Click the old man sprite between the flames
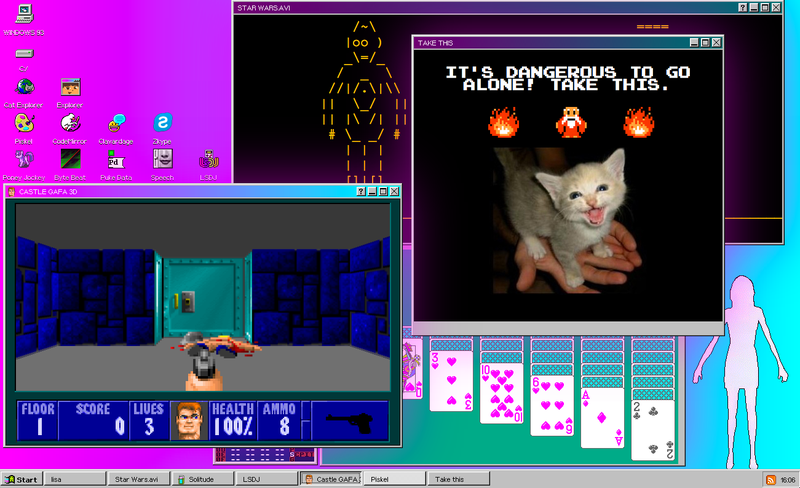 [x=571, y=123]
